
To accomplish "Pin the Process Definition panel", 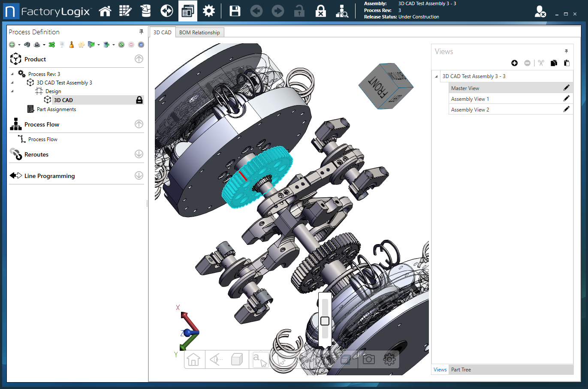I will tap(141, 32).
